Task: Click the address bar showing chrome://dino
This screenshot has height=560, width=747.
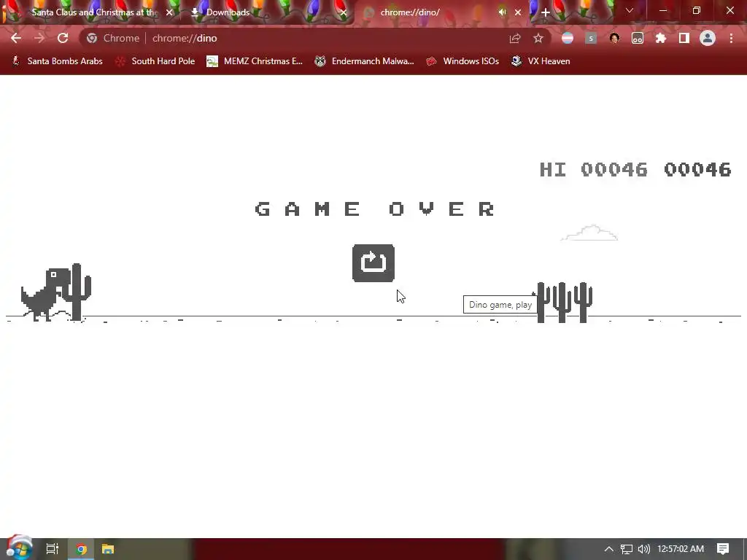Action: (314, 38)
